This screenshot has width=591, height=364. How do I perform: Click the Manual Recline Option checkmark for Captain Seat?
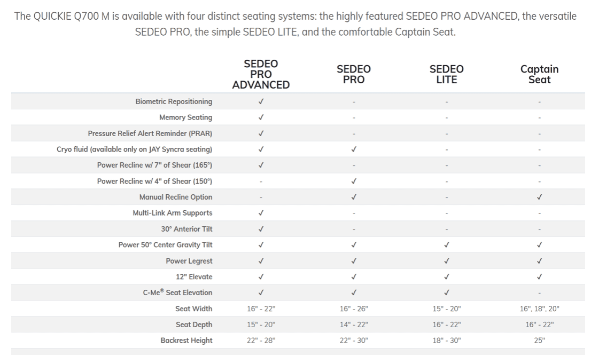(539, 197)
